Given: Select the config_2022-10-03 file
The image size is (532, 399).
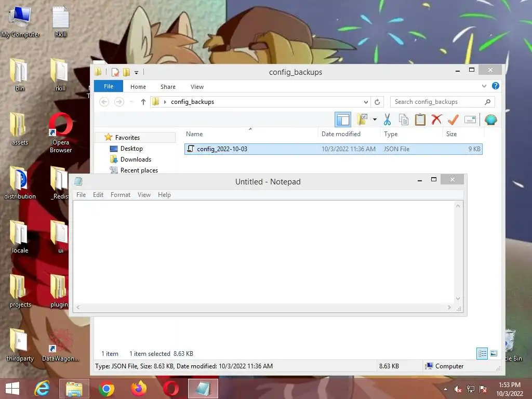Looking at the screenshot, I should point(333,149).
